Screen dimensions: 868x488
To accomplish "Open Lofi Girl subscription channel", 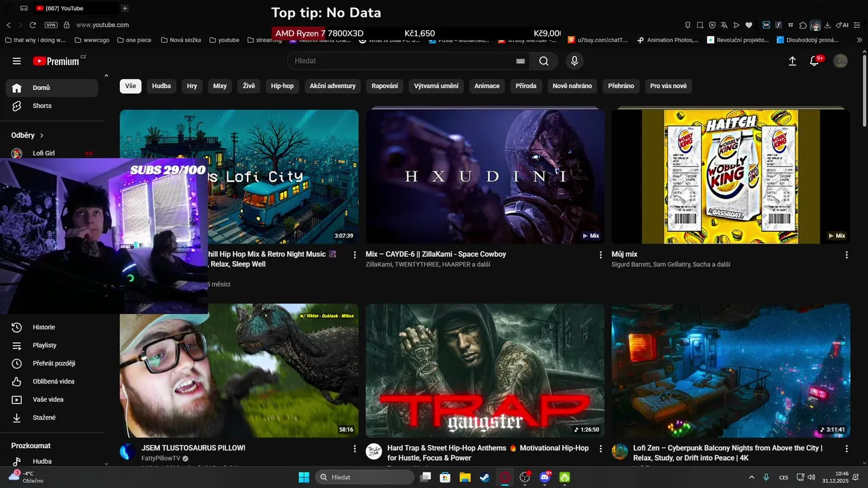I will pos(52,153).
